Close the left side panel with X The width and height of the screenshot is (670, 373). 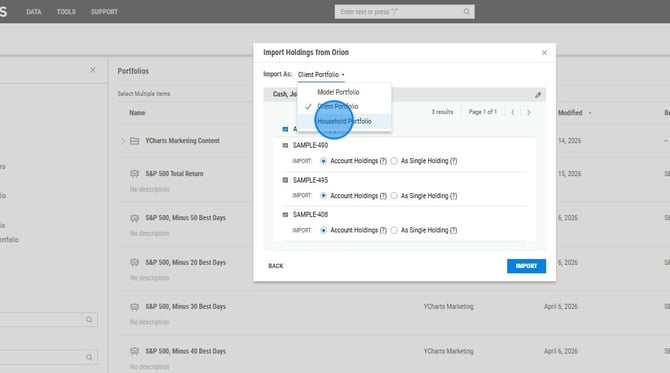[93, 70]
